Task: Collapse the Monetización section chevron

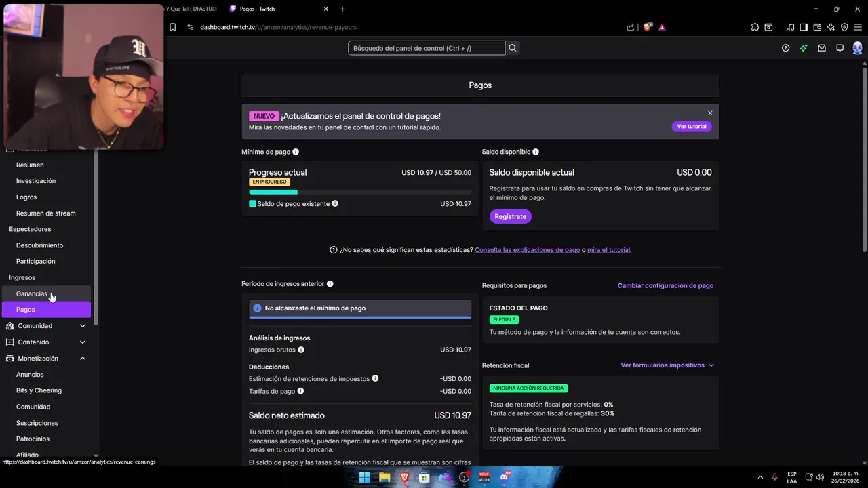Action: (83, 359)
